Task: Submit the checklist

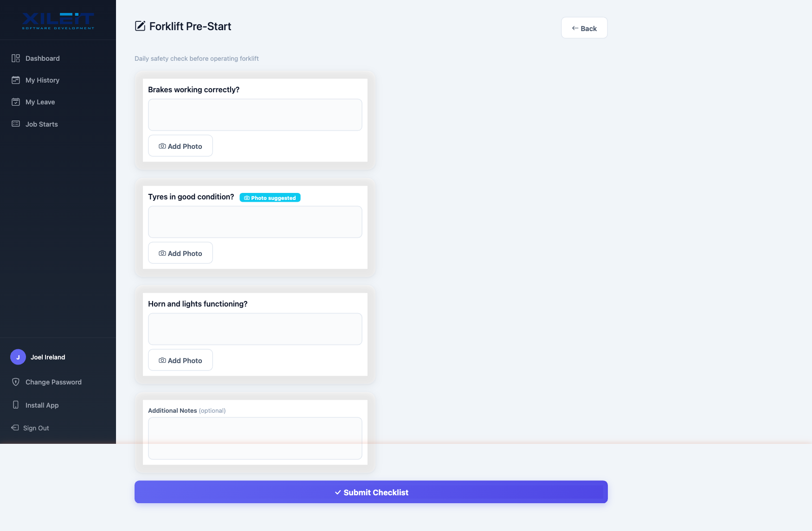Action: (371, 492)
